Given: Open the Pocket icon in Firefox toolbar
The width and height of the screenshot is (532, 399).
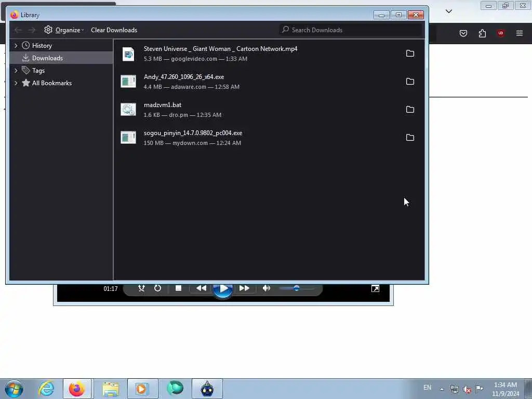Looking at the screenshot, I should click(463, 33).
